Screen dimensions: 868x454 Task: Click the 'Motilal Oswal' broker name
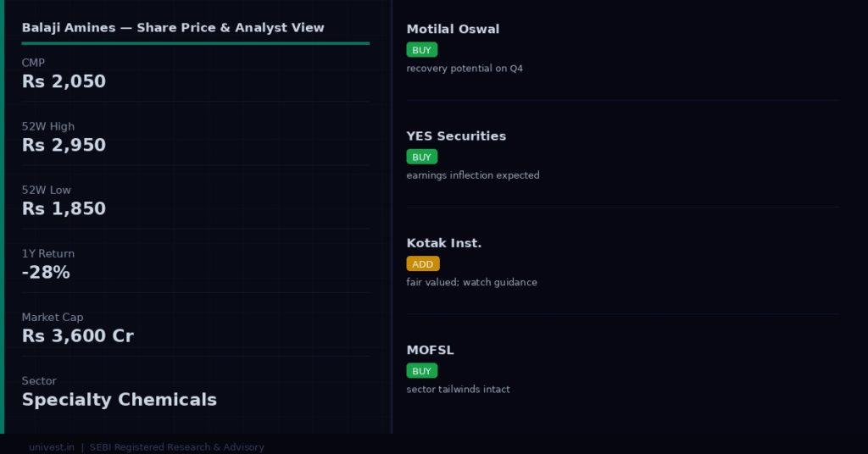pyautogui.click(x=453, y=29)
